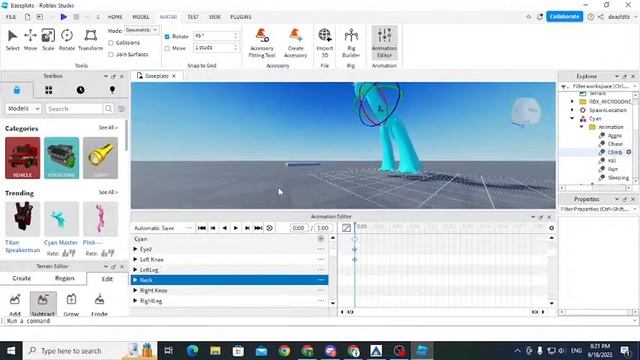Select the Select tool
Screen dimensions: 640x360
(12, 40)
